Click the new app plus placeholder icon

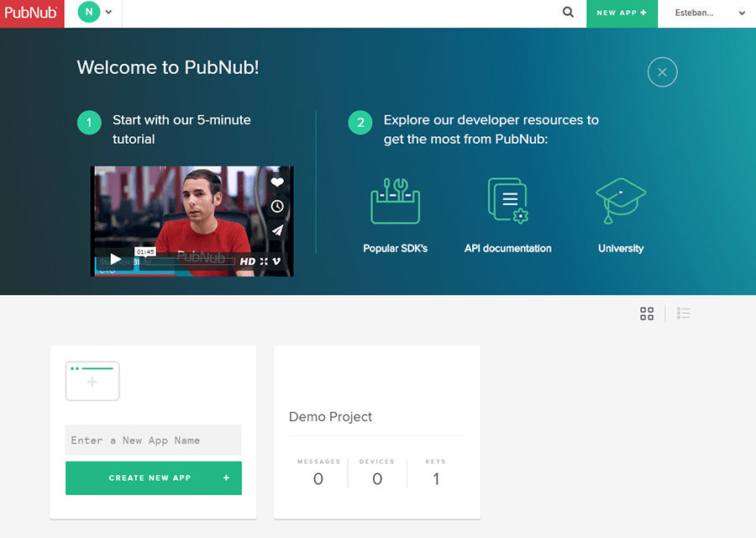(x=92, y=381)
